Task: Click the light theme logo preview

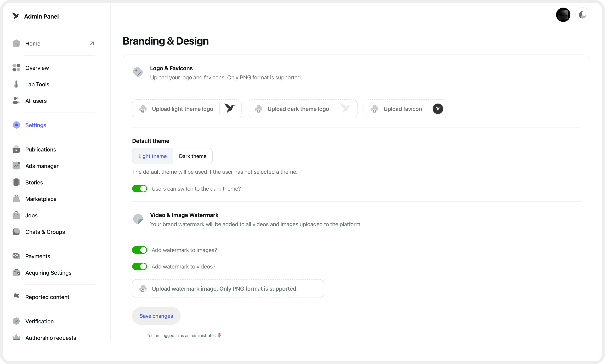Action: (230, 109)
